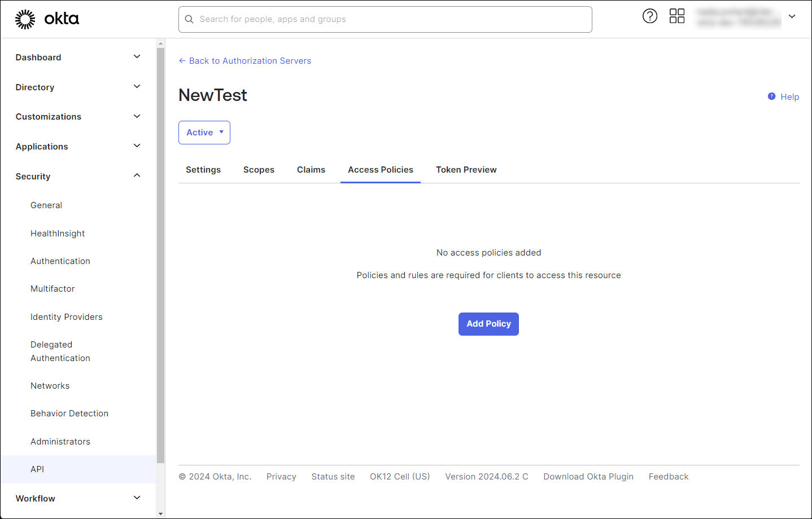The width and height of the screenshot is (812, 519).
Task: Open Behavior Detection page
Action: click(x=69, y=414)
